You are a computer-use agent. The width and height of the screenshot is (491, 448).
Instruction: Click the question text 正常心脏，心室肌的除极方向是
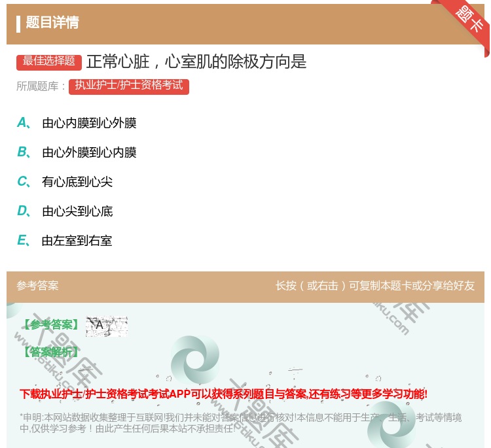(x=196, y=61)
